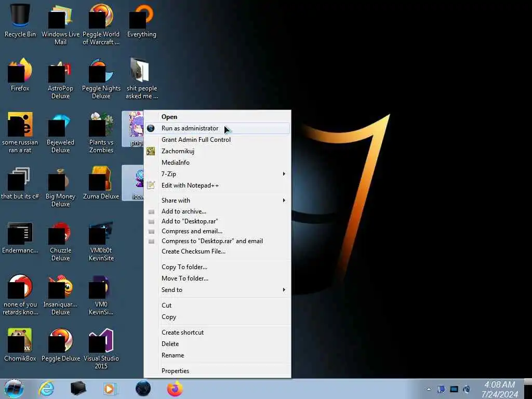Image resolution: width=532 pixels, height=399 pixels.
Task: Choose Add to "Desktop.rar"
Action: click(x=217, y=221)
